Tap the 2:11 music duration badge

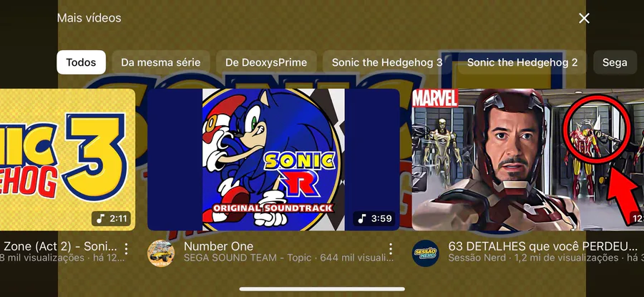112,218
